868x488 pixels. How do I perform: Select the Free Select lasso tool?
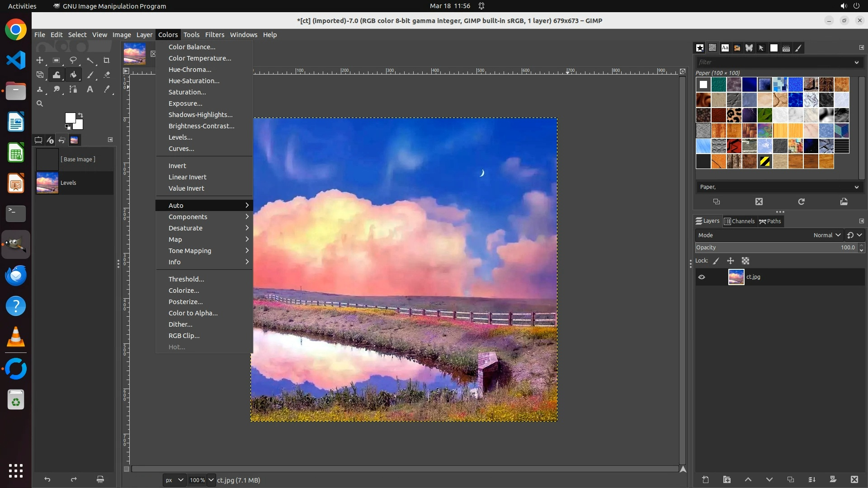click(x=73, y=60)
